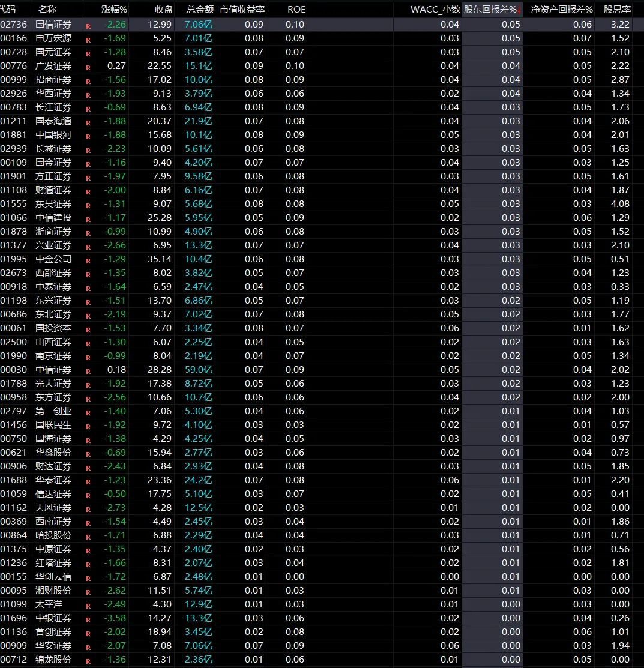This screenshot has height=668, width=644.
Task: Select the 国信证券 row name
Action: click(53, 25)
